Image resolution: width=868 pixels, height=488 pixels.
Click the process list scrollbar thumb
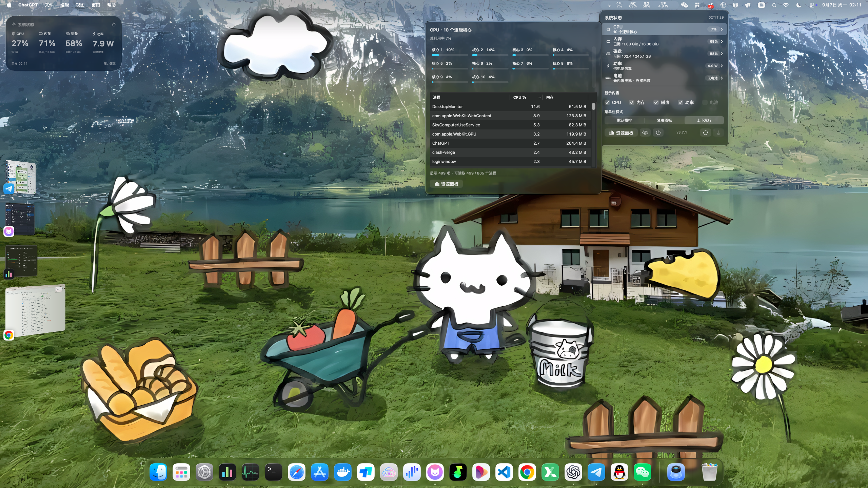593,106
